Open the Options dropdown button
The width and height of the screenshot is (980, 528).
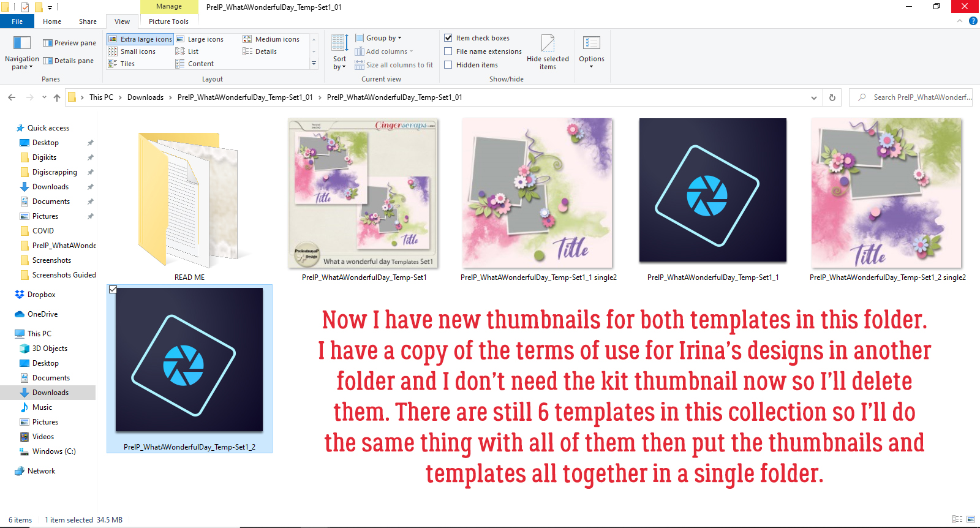point(592,53)
